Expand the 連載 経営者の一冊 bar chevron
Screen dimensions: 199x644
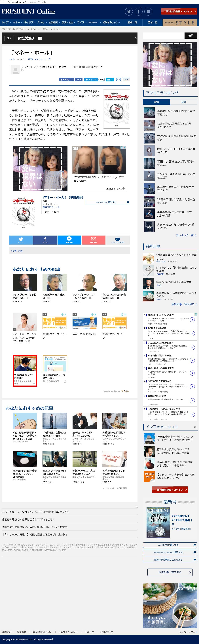[x=136, y=38]
